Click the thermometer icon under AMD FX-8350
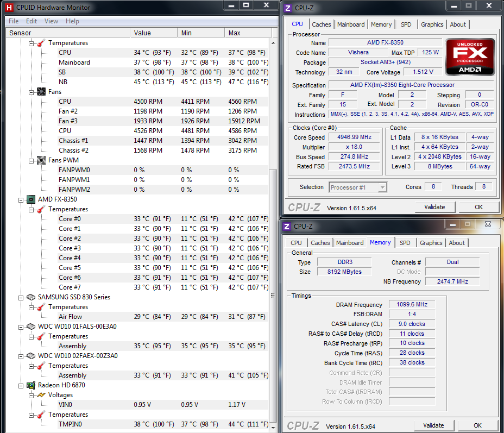Image resolution: width=504 pixels, height=433 pixels. pyautogui.click(x=41, y=209)
